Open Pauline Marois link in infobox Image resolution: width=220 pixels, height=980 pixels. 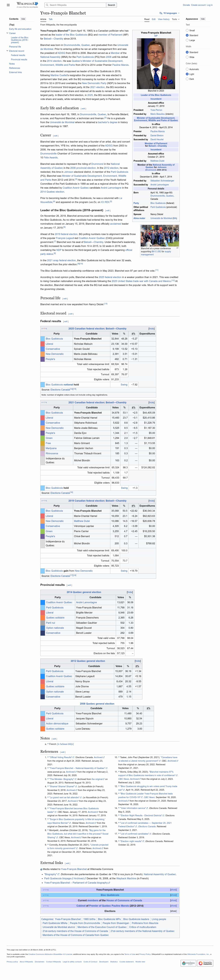coord(158,131)
